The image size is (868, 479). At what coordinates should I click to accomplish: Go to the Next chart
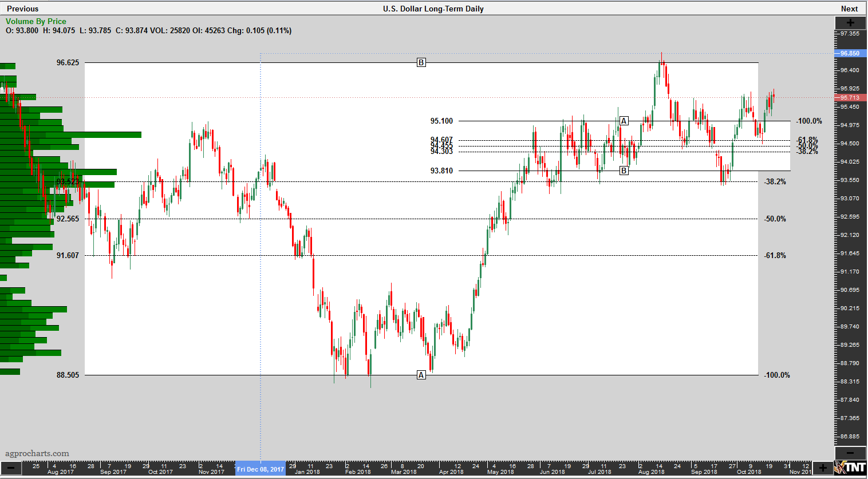(849, 9)
